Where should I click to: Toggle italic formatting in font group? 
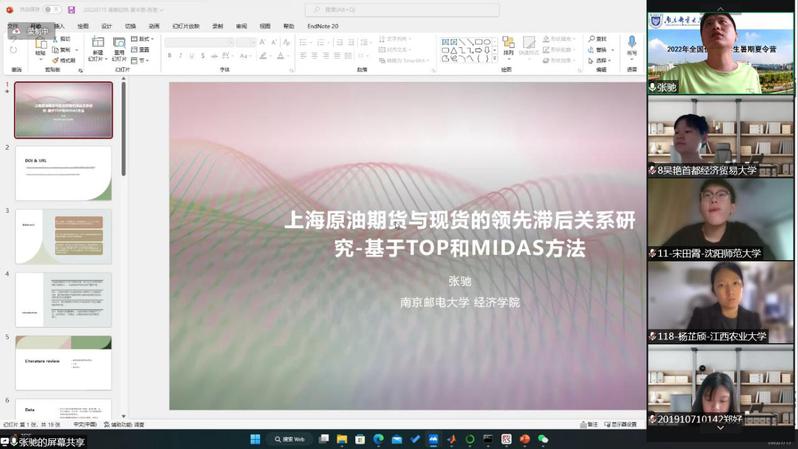tap(181, 56)
